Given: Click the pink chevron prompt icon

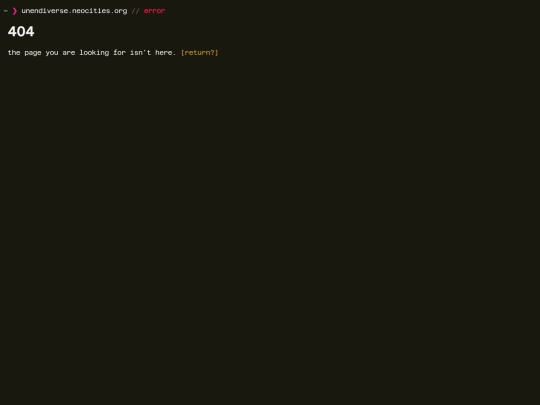Looking at the screenshot, I should point(15,11).
